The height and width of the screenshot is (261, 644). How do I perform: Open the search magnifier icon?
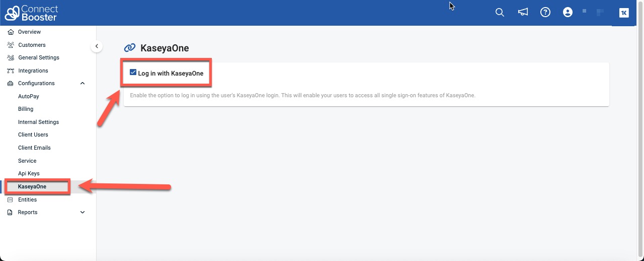pos(500,13)
